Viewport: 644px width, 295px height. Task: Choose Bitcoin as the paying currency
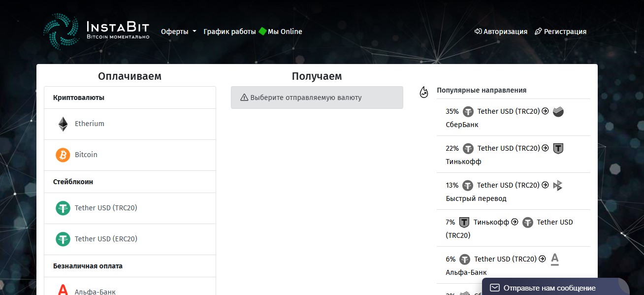130,155
